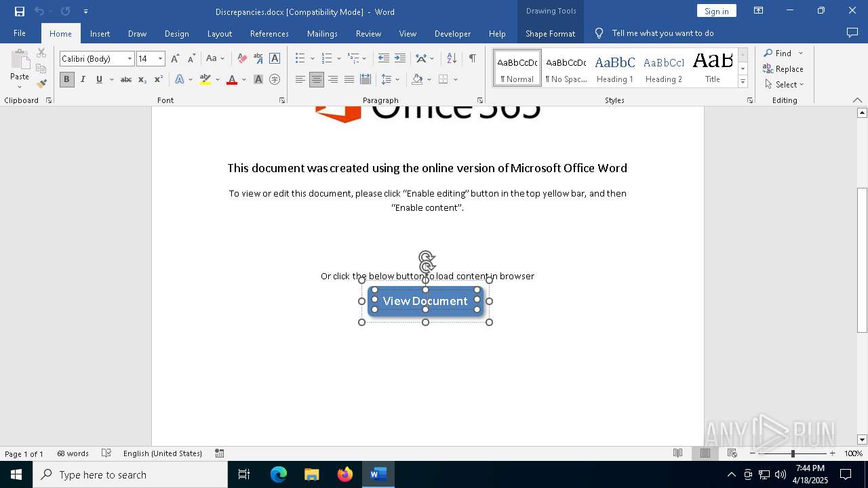
Task: Go to the Review tab
Action: 368,33
